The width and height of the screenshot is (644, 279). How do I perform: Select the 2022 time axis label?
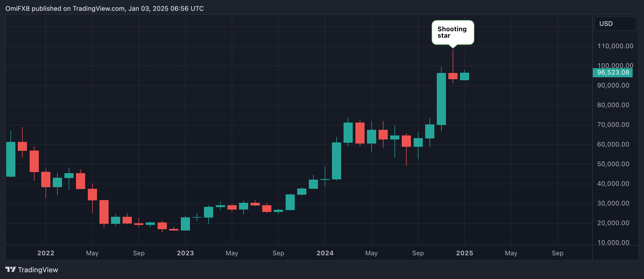coord(46,253)
